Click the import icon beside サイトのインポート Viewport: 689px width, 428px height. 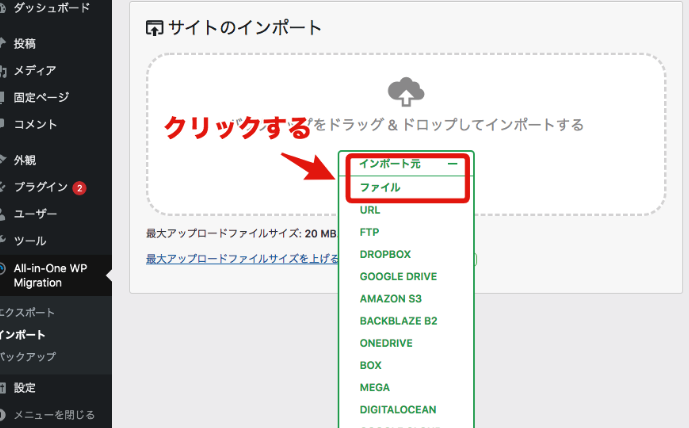click(x=154, y=28)
